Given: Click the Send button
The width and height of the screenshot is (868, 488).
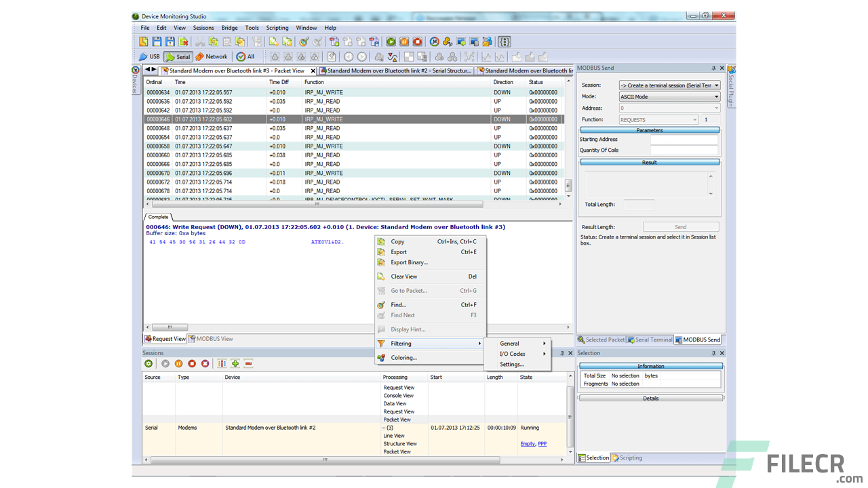Looking at the screenshot, I should 681,227.
